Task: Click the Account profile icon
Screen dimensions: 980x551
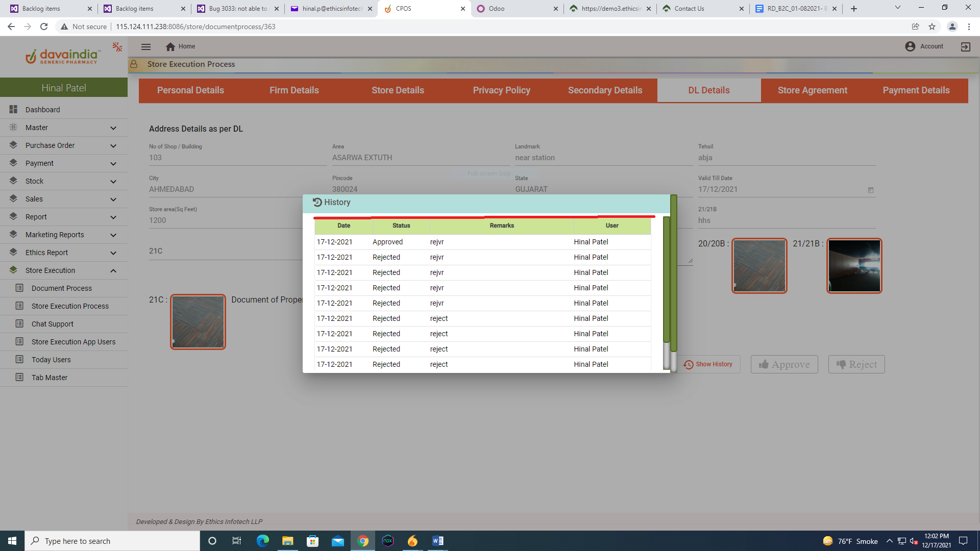Action: tap(910, 46)
